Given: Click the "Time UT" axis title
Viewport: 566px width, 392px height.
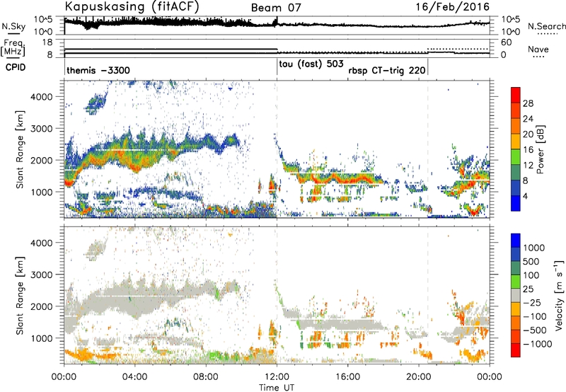Looking at the screenshot, I should (x=277, y=388).
